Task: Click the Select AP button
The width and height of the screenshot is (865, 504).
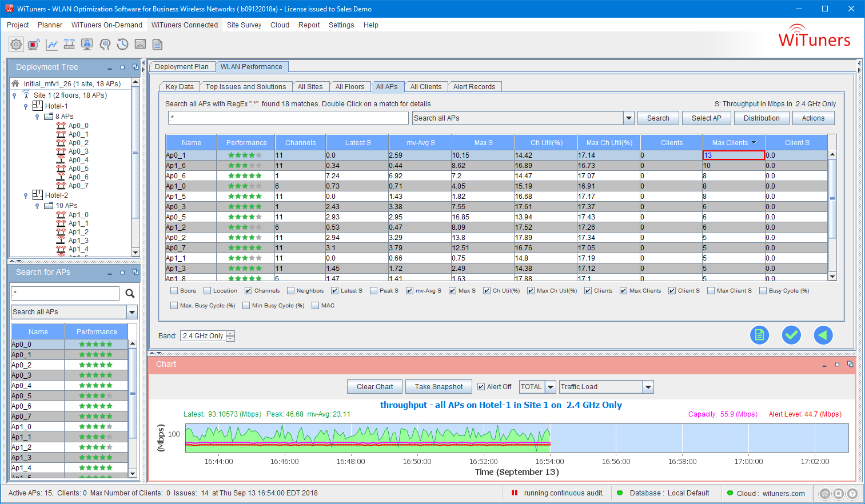Action: pyautogui.click(x=707, y=118)
